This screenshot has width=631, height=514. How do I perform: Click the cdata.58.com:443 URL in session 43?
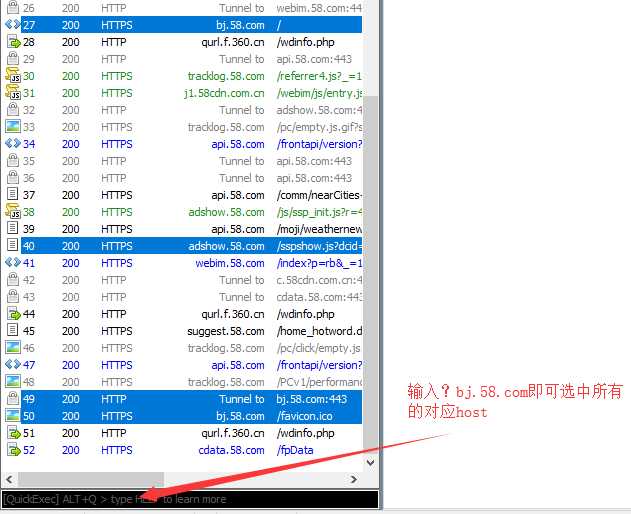click(x=319, y=297)
